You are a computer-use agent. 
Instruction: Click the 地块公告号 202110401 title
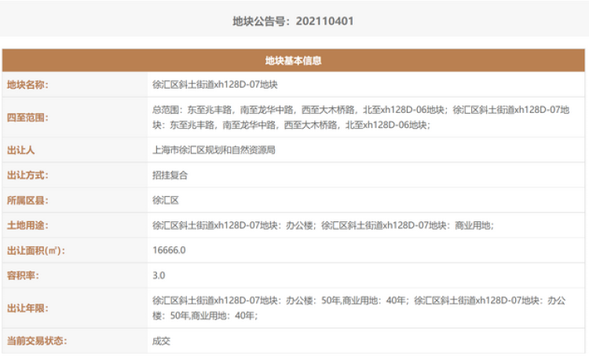pos(293,21)
